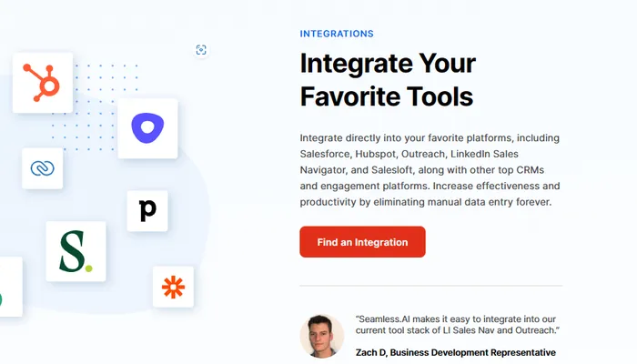
Task: Select the partially visible tile at left edge
Action: pos(7,287)
